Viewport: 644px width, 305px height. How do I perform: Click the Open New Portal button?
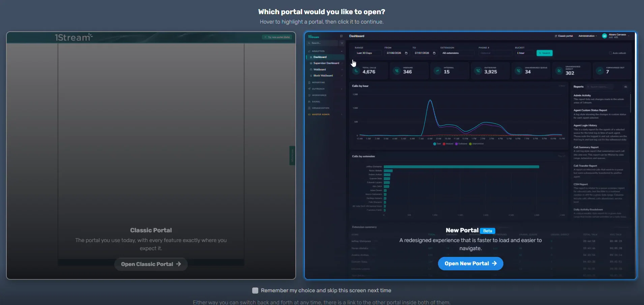[x=470, y=264]
